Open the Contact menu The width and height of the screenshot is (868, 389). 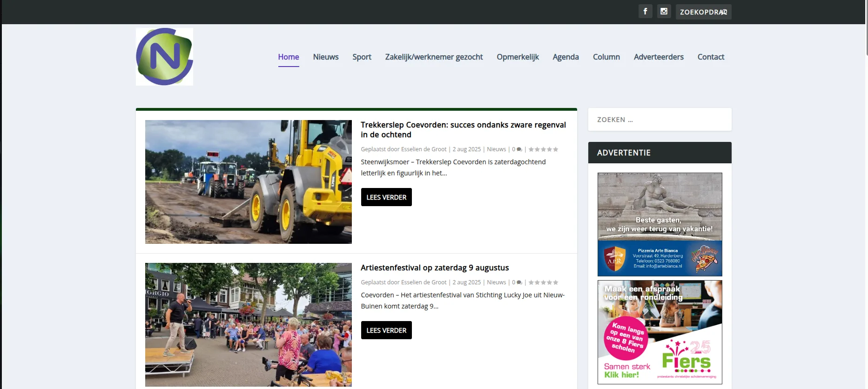click(x=711, y=57)
